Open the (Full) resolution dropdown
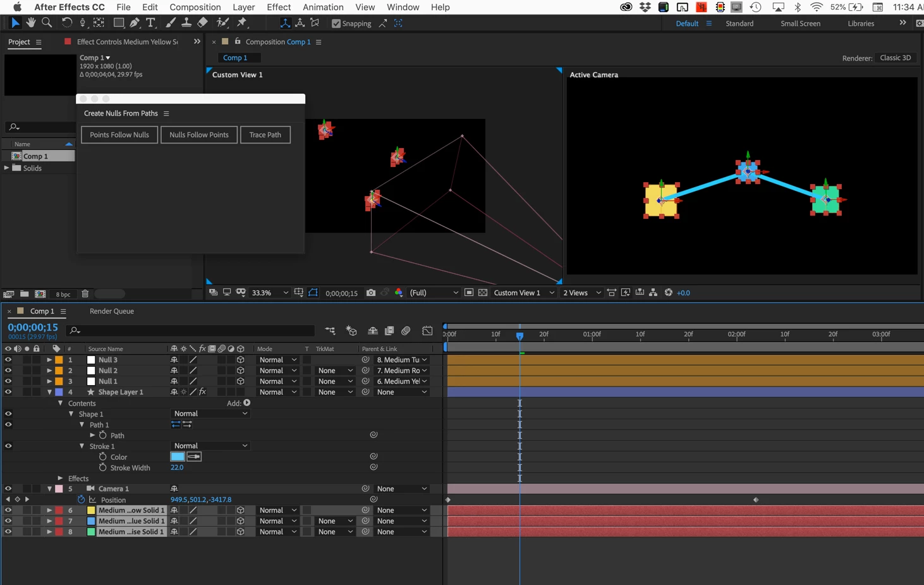The height and width of the screenshot is (585, 924). click(x=434, y=293)
